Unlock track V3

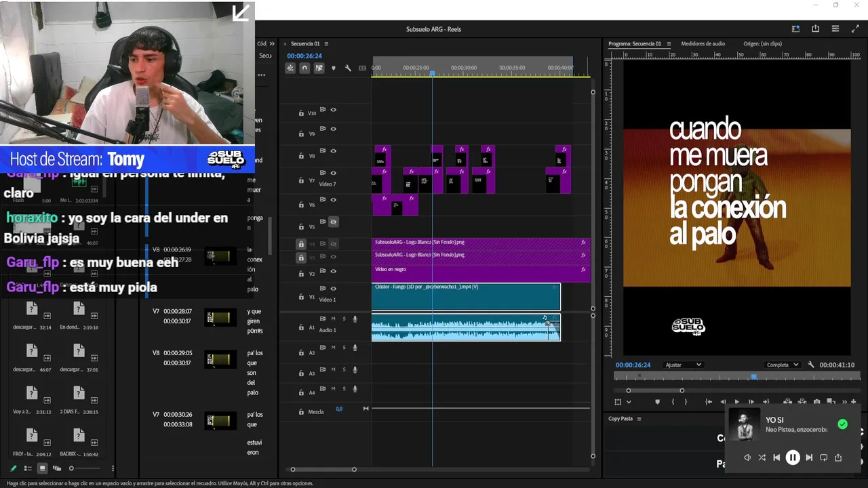(x=301, y=258)
